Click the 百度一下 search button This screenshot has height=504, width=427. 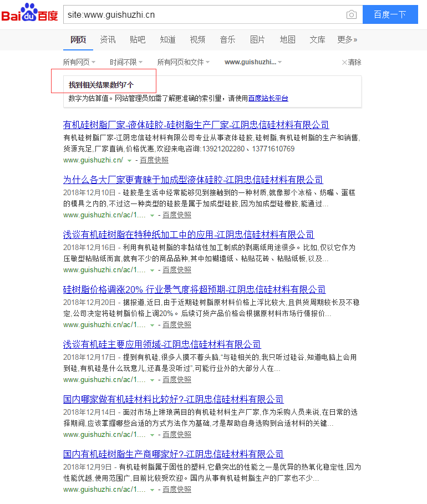pyautogui.click(x=390, y=14)
